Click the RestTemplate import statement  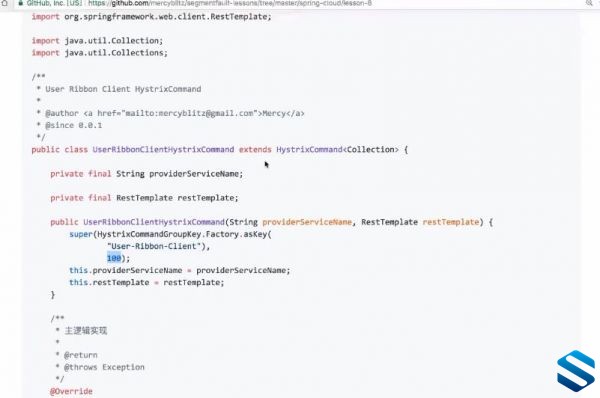(152, 17)
